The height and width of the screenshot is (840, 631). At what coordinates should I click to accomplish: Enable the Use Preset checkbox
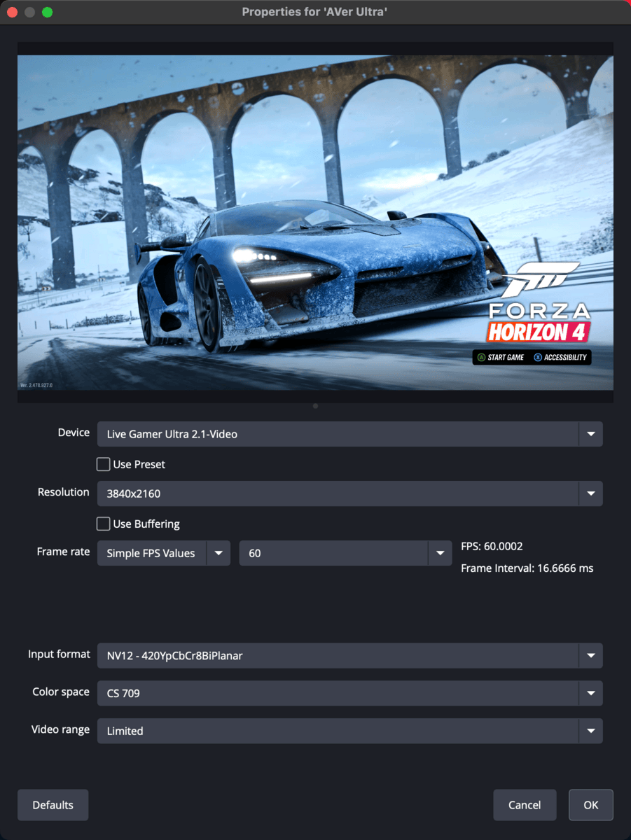click(103, 464)
